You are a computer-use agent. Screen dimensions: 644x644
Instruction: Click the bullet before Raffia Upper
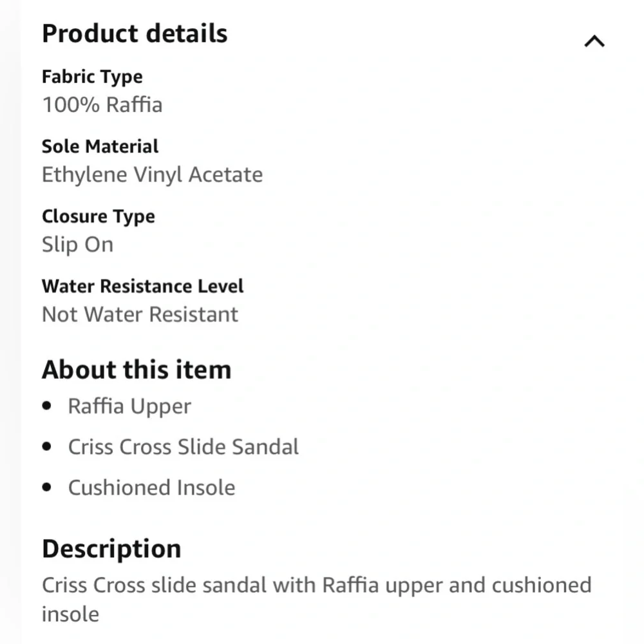pyautogui.click(x=46, y=406)
